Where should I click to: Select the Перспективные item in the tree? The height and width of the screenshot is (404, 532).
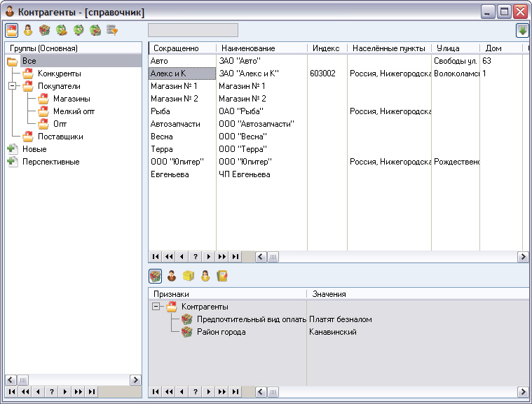click(x=51, y=162)
